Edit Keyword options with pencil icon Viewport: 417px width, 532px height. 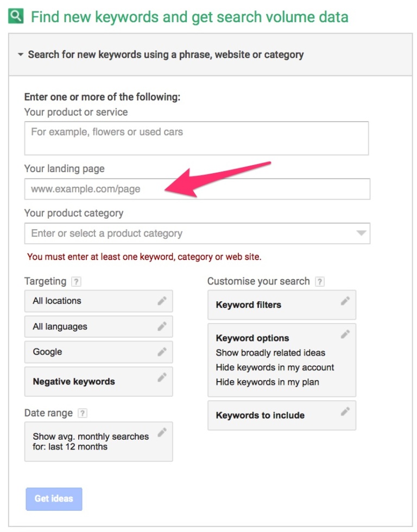click(345, 334)
